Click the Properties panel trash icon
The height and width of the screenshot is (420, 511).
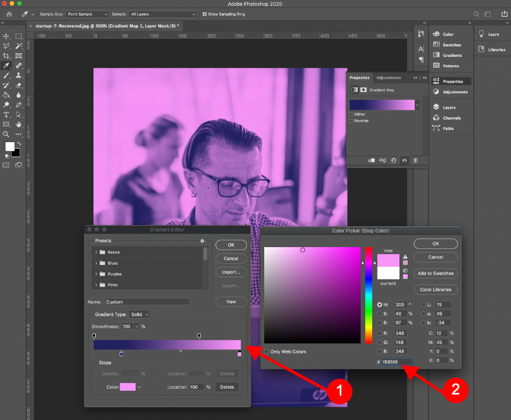click(x=415, y=160)
